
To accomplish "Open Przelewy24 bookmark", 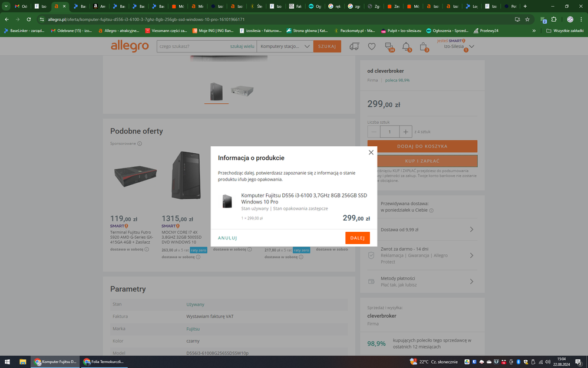I will click(x=486, y=31).
